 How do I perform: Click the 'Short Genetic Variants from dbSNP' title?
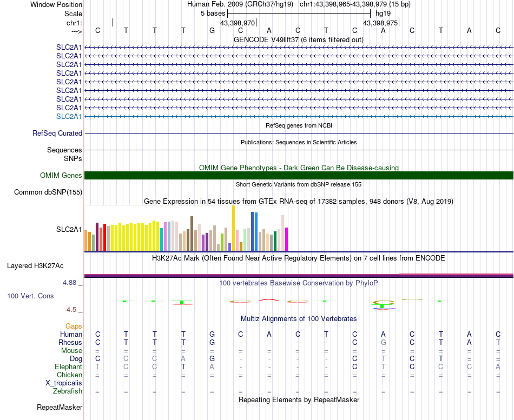pyautogui.click(x=298, y=184)
